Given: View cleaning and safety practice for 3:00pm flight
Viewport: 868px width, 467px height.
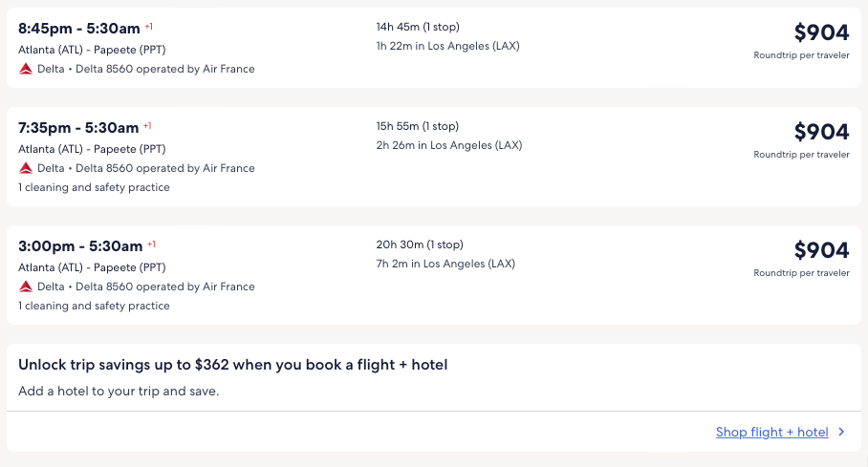Looking at the screenshot, I should tap(94, 306).
